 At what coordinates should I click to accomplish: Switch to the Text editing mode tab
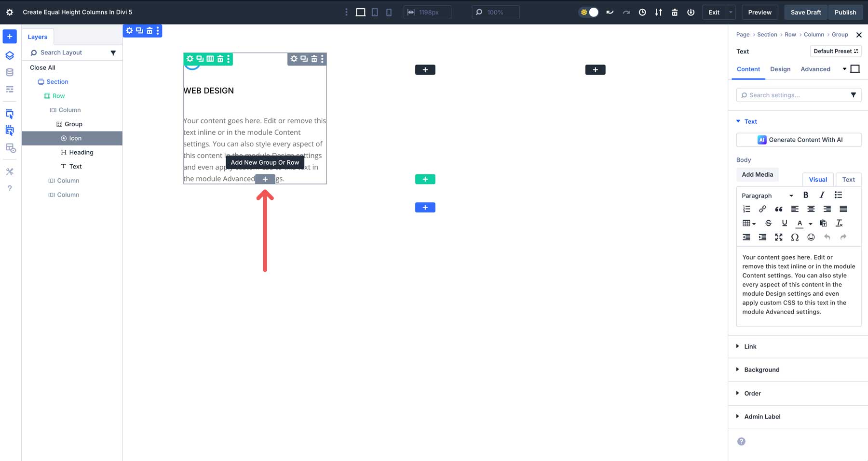click(x=848, y=179)
